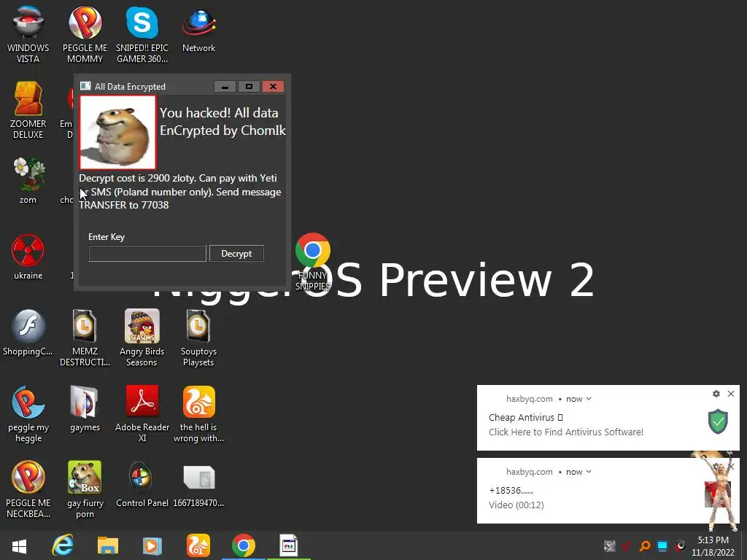Click haxbyq.com in the antivirus notification
This screenshot has width=747, height=560.
click(530, 399)
